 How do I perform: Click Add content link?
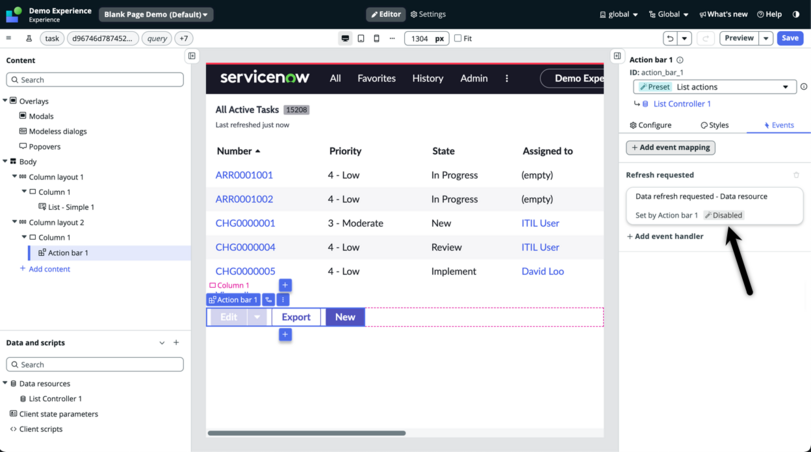[x=45, y=269]
